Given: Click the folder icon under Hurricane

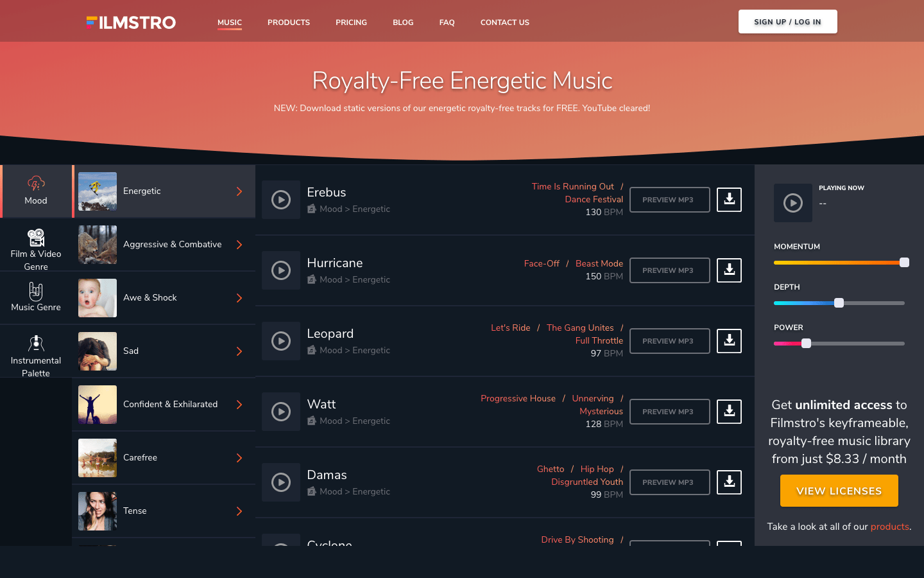Looking at the screenshot, I should point(312,279).
